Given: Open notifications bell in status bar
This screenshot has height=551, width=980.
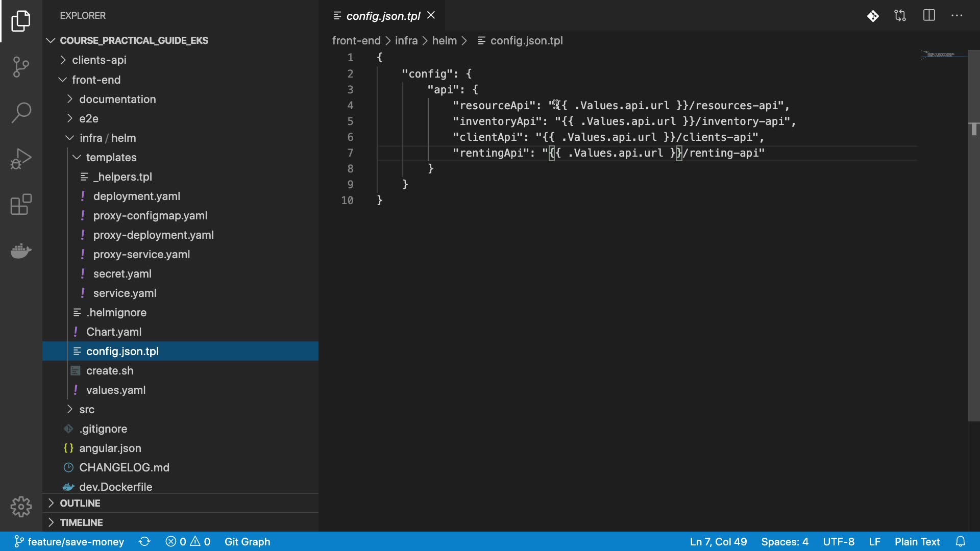Looking at the screenshot, I should pyautogui.click(x=961, y=541).
